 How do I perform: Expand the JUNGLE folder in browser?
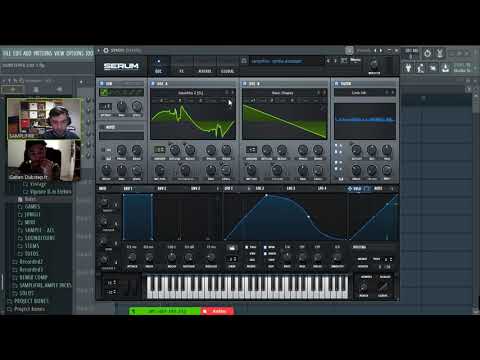tap(32, 214)
